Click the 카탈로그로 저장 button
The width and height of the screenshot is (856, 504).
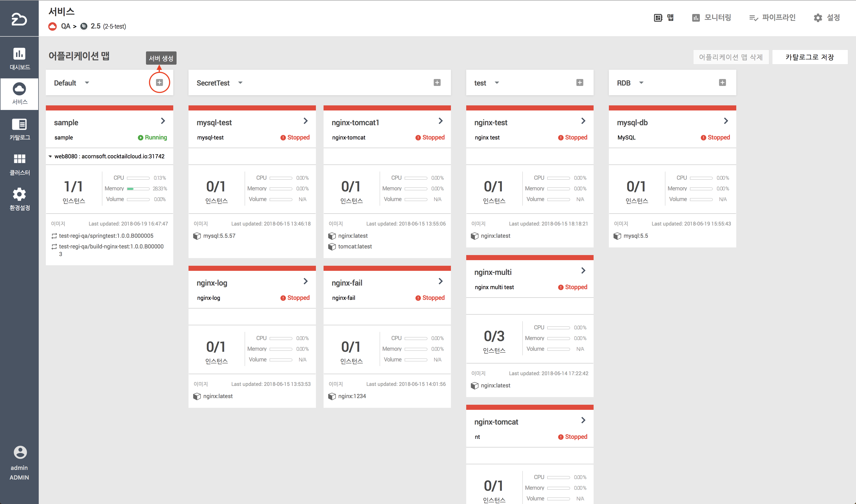click(809, 57)
